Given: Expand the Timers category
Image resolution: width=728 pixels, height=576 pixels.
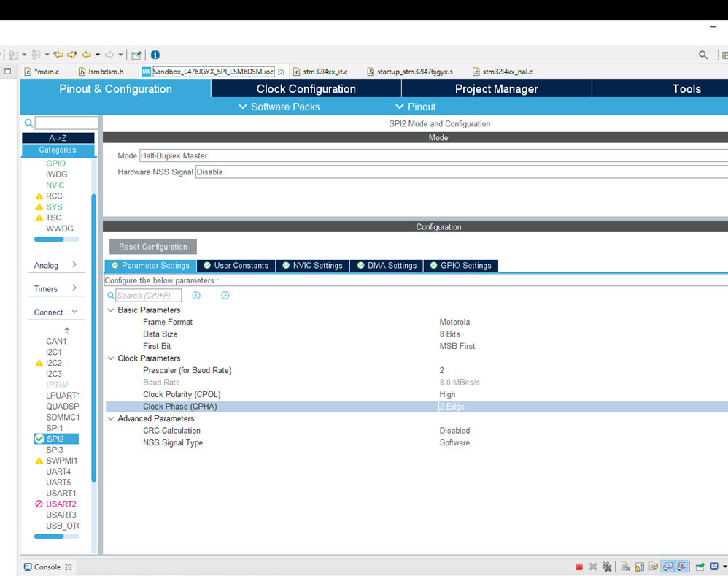Looking at the screenshot, I should click(x=55, y=288).
